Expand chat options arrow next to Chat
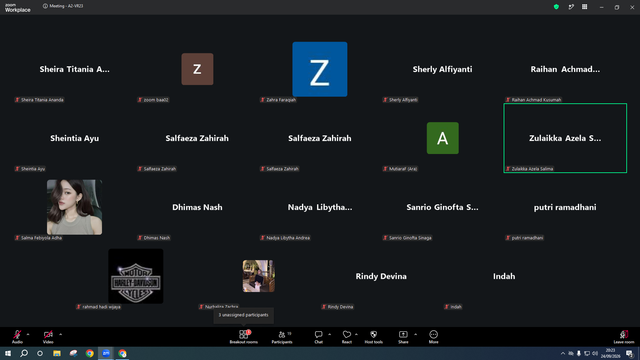Screen dimensions: 640x360 click(x=329, y=334)
